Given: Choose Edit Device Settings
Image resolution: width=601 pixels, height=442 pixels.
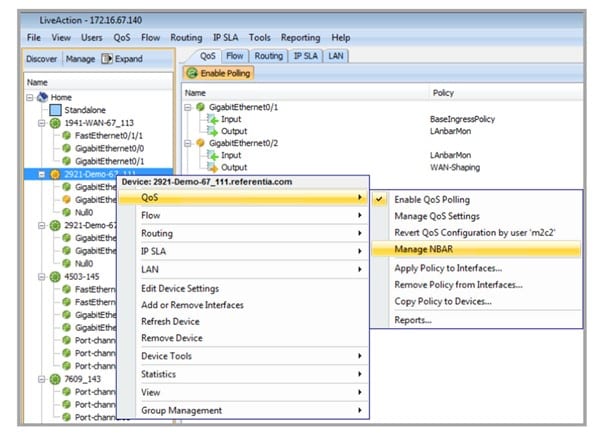Looking at the screenshot, I should click(243, 288).
